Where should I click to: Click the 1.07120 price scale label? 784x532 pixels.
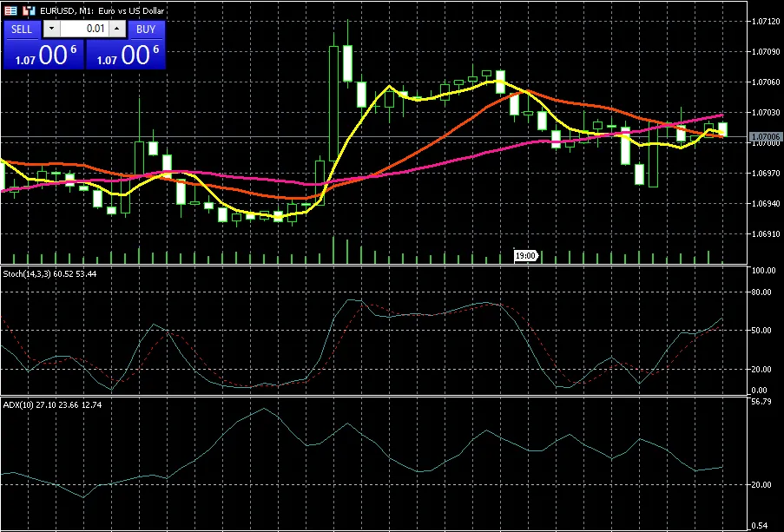click(x=766, y=21)
